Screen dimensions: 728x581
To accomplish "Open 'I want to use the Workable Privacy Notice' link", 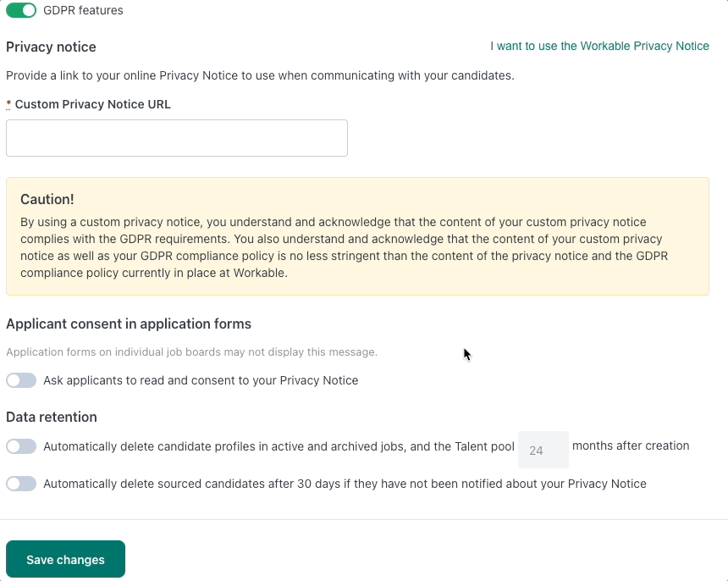I will [599, 46].
